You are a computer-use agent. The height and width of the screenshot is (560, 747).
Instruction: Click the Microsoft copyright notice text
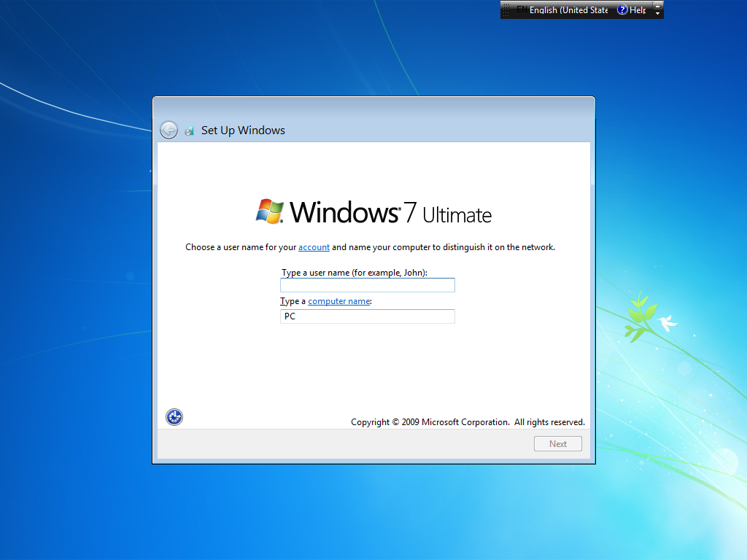pyautogui.click(x=468, y=422)
